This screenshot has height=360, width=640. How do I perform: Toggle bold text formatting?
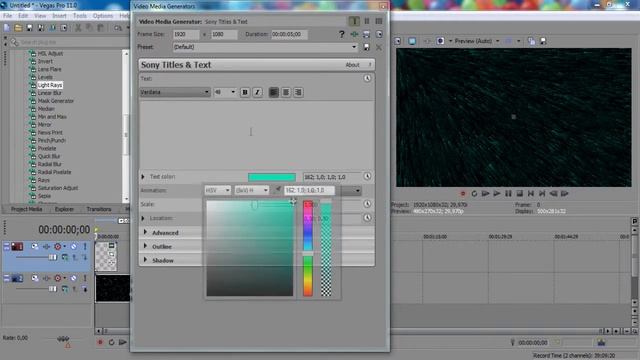coord(245,92)
